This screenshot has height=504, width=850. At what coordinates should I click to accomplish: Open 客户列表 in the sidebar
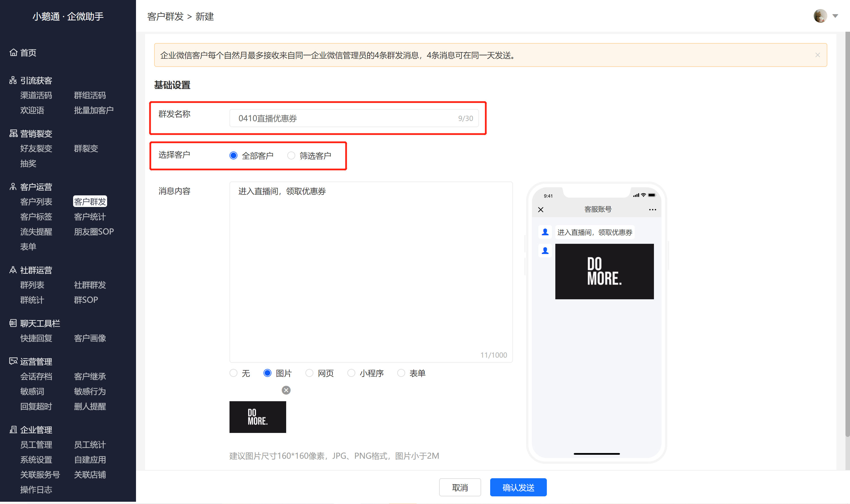point(36,202)
